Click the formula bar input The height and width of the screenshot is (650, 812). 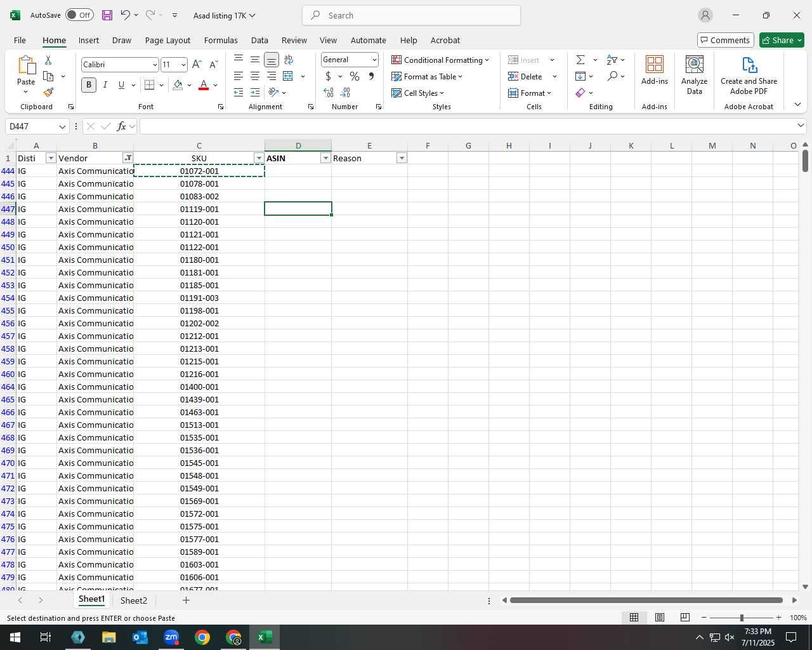coord(467,126)
